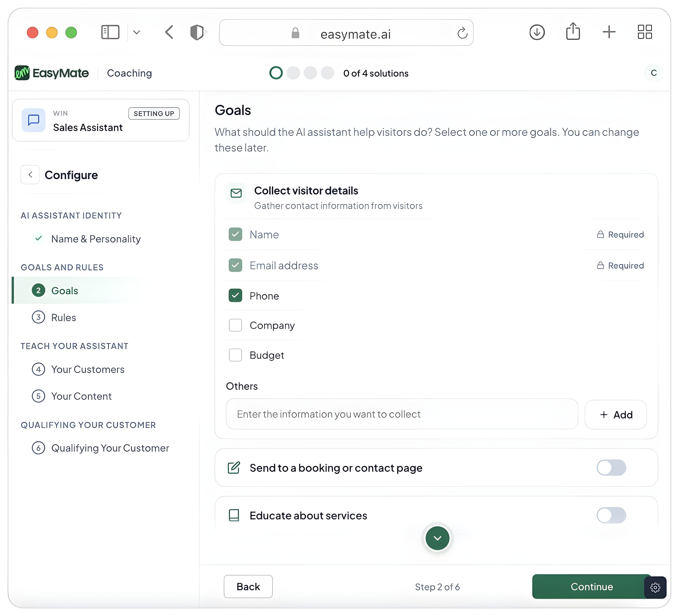The width and height of the screenshot is (679, 616).
Task: Click the lock icon beside Email Required
Action: pyautogui.click(x=600, y=265)
